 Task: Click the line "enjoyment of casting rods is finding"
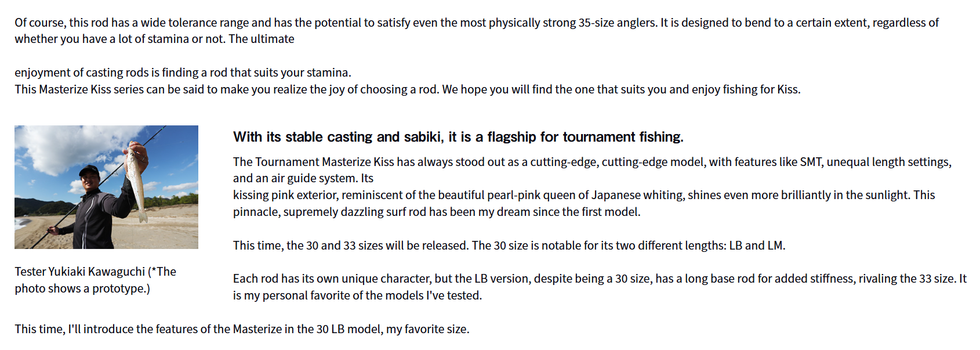(x=183, y=73)
